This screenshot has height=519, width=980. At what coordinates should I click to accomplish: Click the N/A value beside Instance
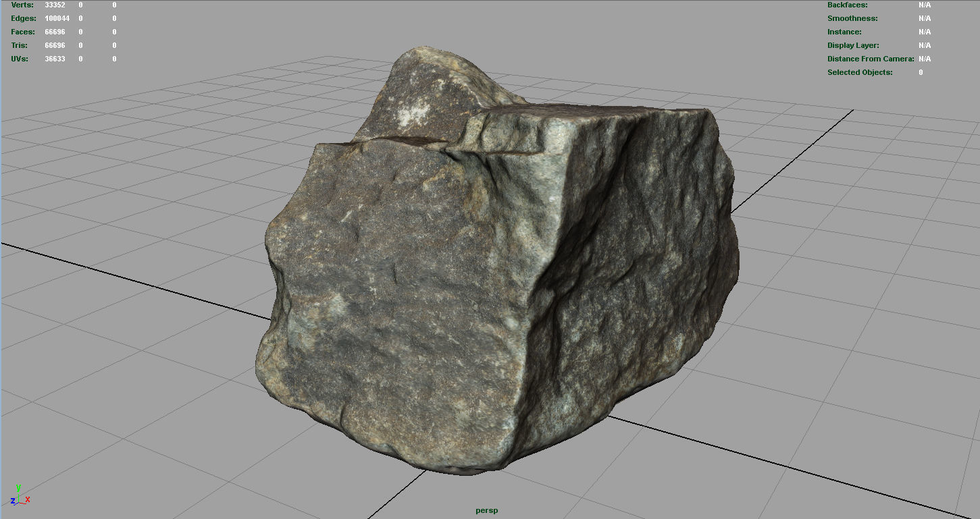click(x=925, y=32)
